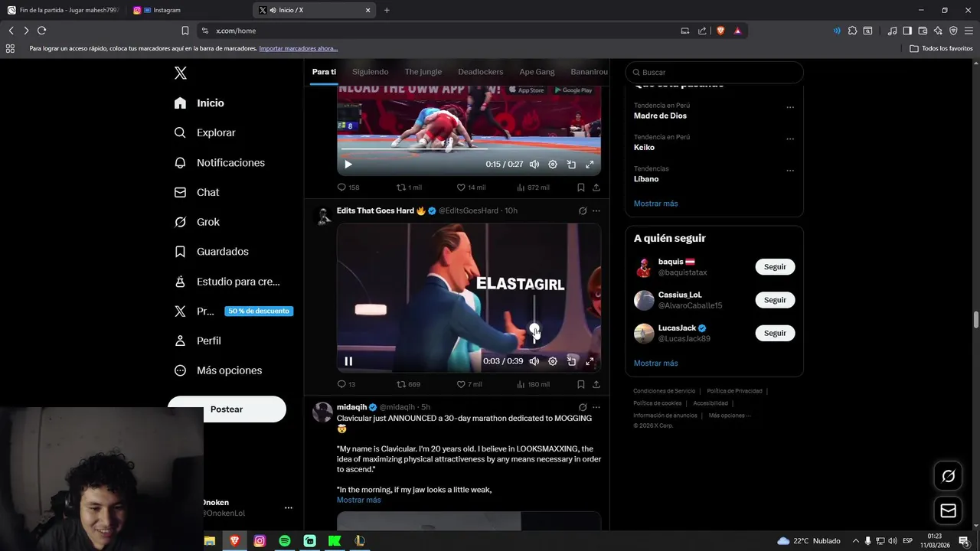980x551 pixels.
Task: Mute the Elastagirl video volume icon
Action: tap(534, 361)
